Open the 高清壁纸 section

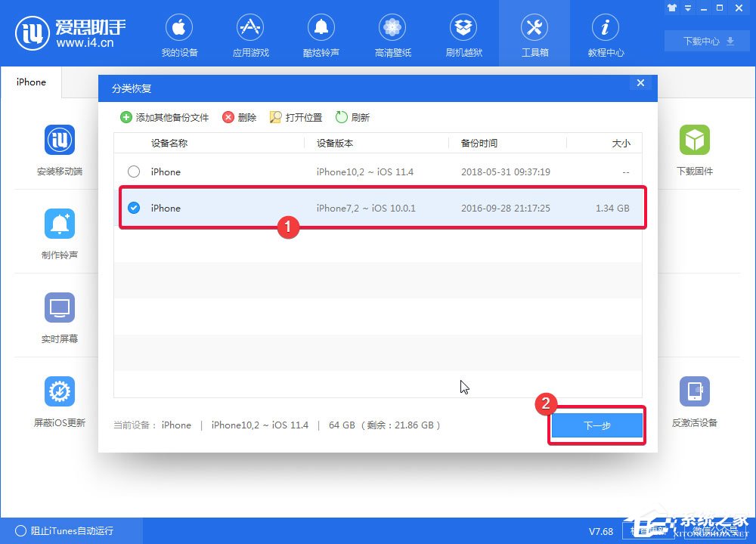click(x=392, y=34)
